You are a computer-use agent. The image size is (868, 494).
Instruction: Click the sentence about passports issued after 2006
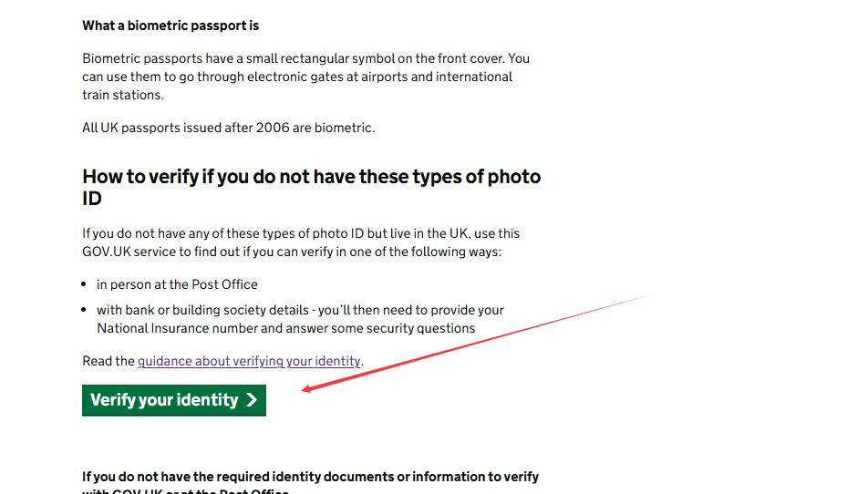point(229,128)
